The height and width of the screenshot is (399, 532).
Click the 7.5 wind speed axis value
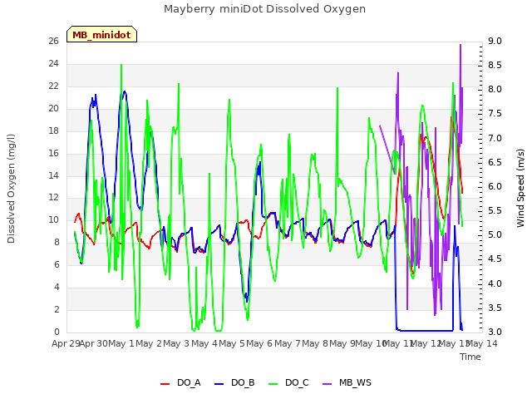point(495,114)
